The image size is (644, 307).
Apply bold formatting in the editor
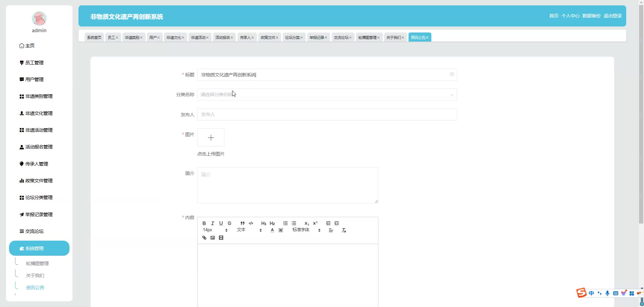[204, 223]
